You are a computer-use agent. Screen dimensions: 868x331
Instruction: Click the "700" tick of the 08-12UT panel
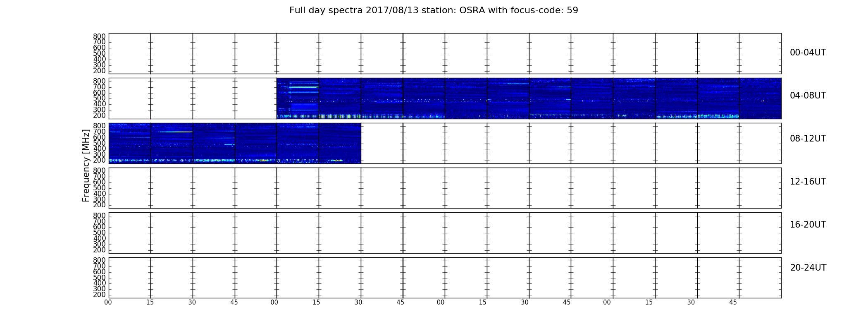pos(99,132)
